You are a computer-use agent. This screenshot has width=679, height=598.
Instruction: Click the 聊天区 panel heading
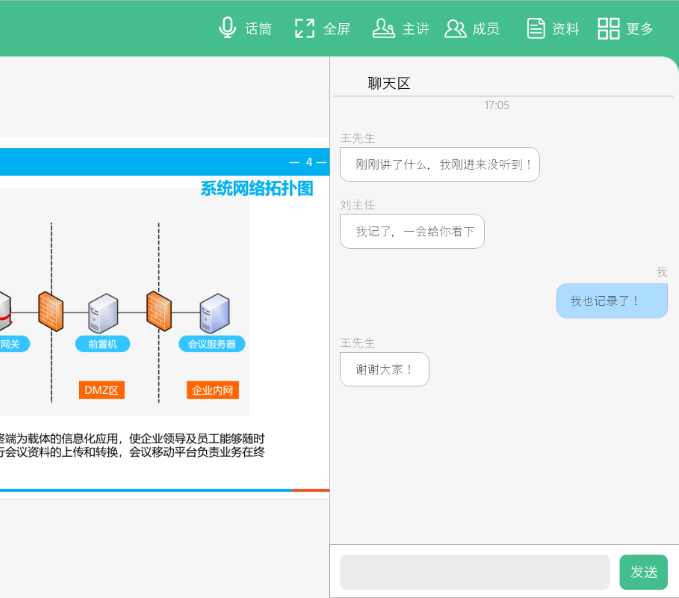pos(389,84)
